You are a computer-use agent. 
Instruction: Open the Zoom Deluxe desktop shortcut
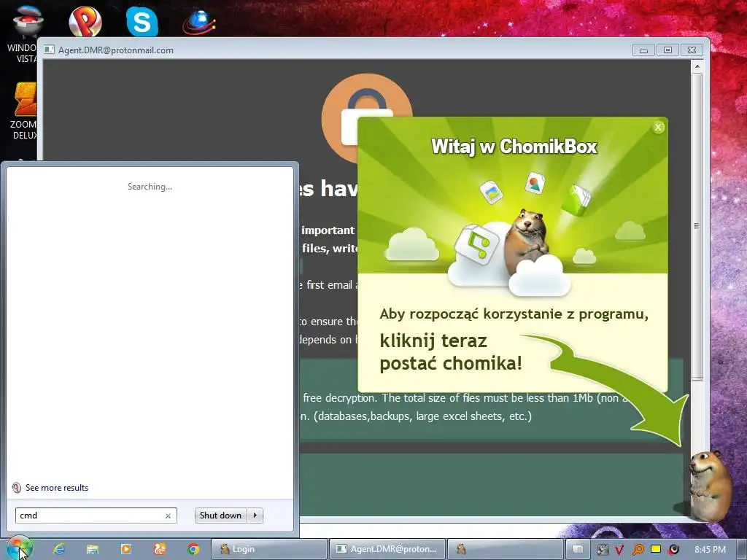[25, 111]
